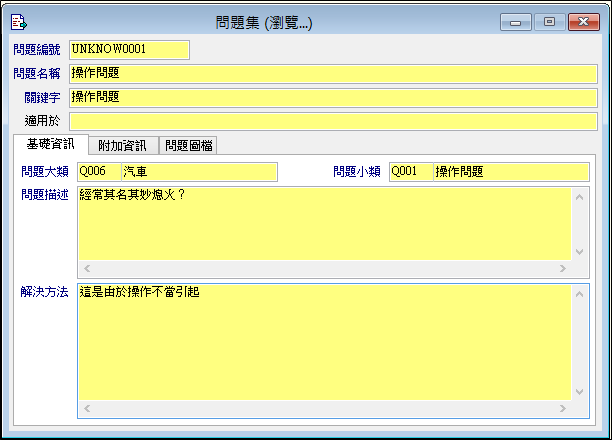Maximize the 問題集 window
This screenshot has width=612, height=440.
click(x=548, y=21)
